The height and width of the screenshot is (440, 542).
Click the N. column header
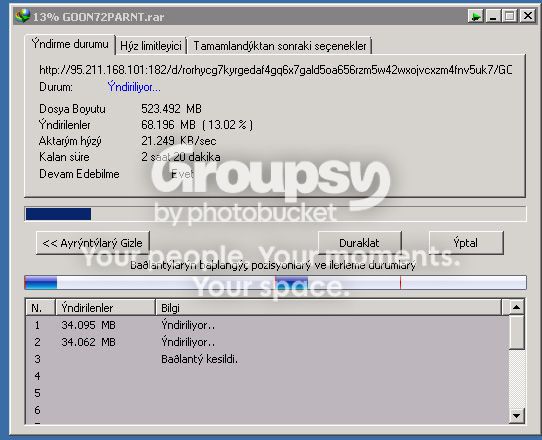pos(40,308)
